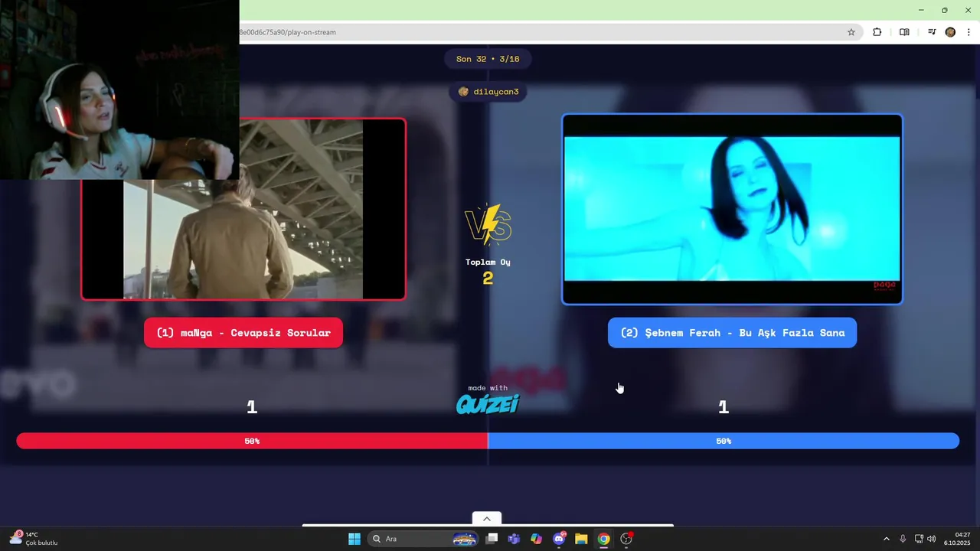
Task: Click the taskbar search box Ara
Action: tap(423, 539)
